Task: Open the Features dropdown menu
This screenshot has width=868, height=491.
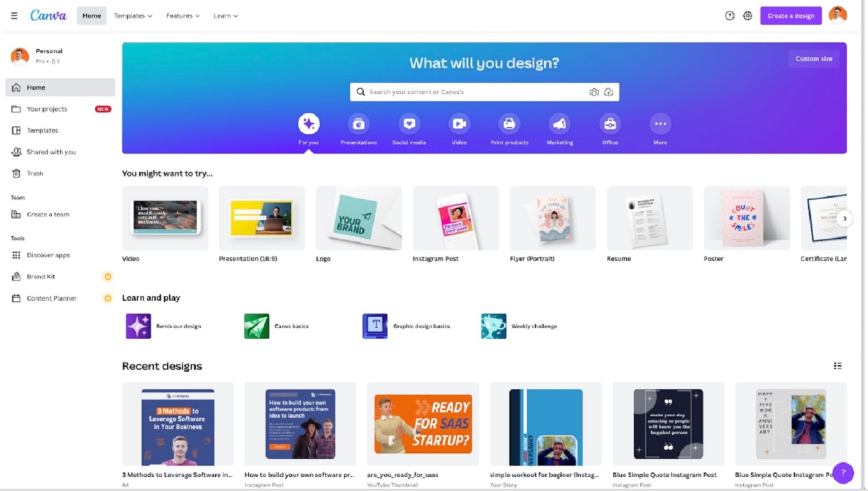Action: pyautogui.click(x=183, y=16)
